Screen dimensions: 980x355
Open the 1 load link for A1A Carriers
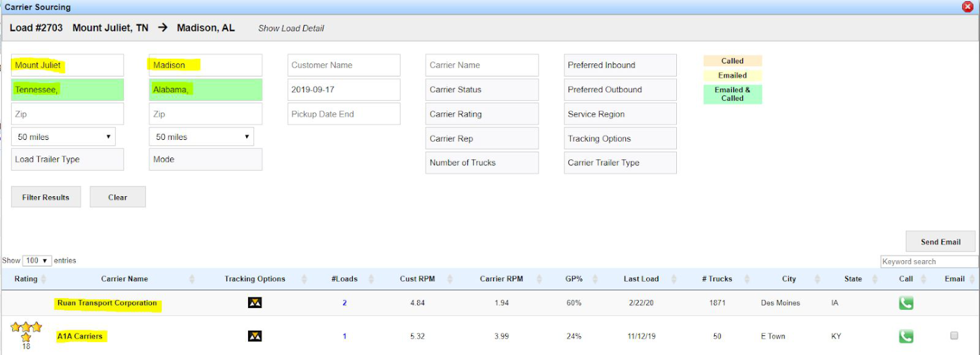pyautogui.click(x=344, y=336)
